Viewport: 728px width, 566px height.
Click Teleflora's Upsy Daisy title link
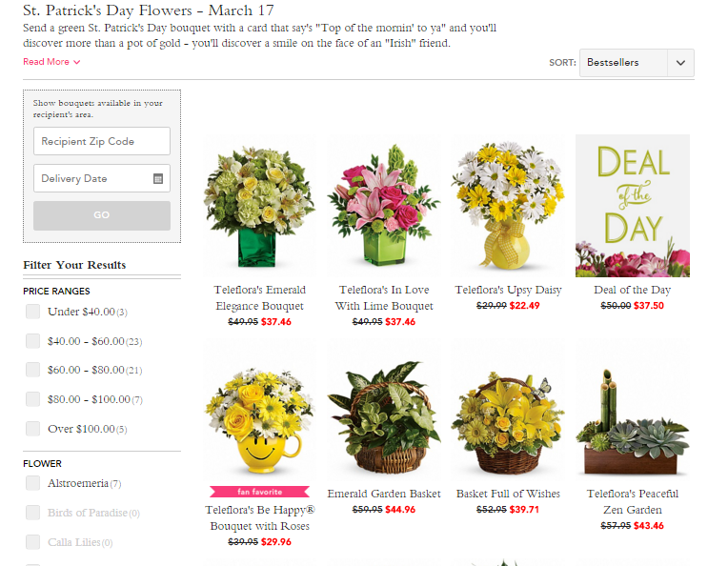508,290
